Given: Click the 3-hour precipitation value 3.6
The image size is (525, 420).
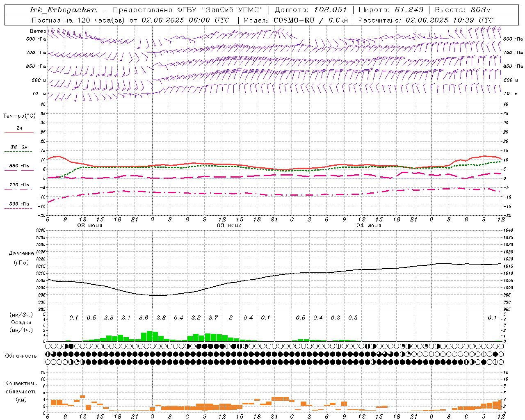Looking at the screenshot, I should pyautogui.click(x=144, y=318).
